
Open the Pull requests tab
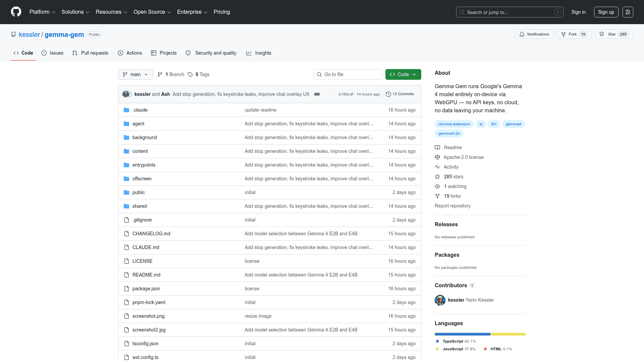90,53
